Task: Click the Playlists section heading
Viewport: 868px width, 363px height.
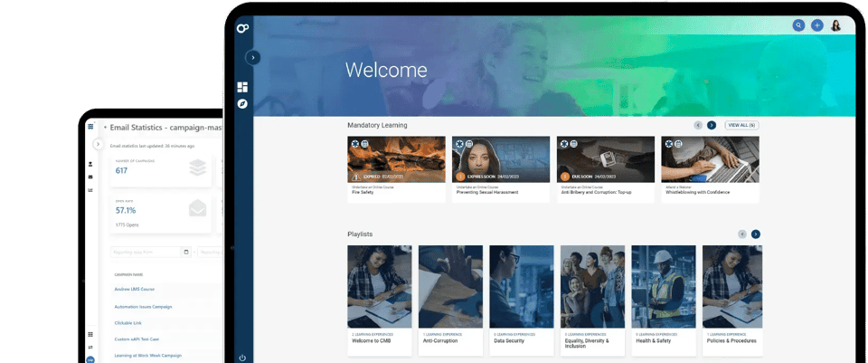Action: pyautogui.click(x=360, y=234)
